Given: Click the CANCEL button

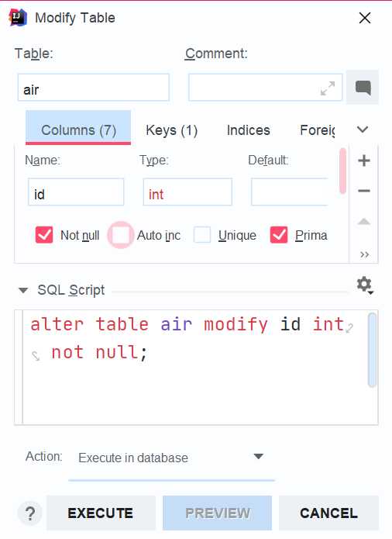Looking at the screenshot, I should pos(328,513).
